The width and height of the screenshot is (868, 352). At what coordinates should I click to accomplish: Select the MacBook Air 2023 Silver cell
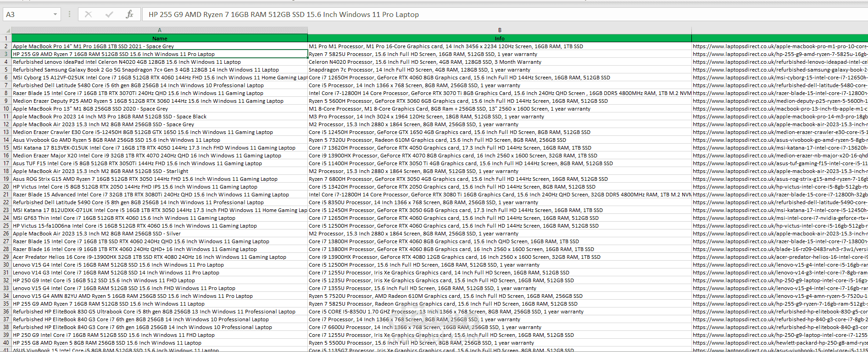pyautogui.click(x=160, y=234)
